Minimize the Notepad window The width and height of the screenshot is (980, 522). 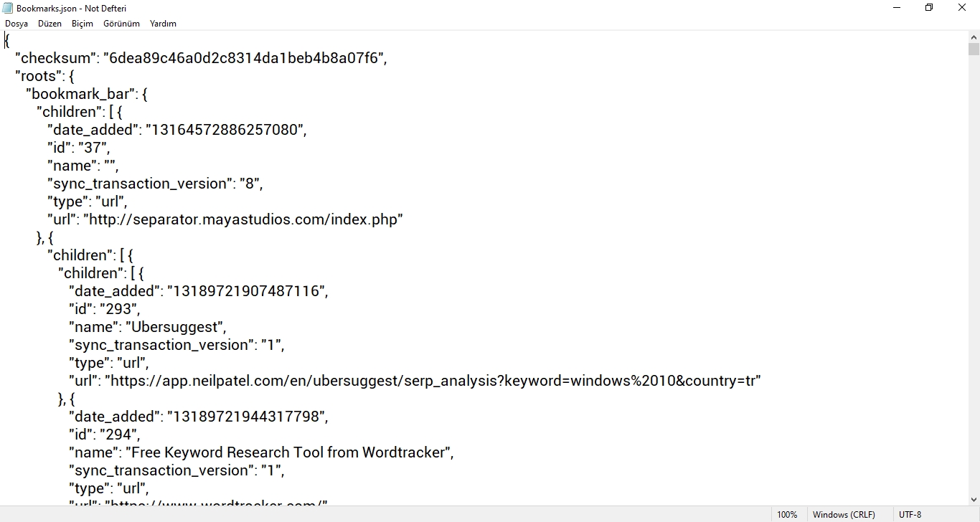[x=895, y=8]
